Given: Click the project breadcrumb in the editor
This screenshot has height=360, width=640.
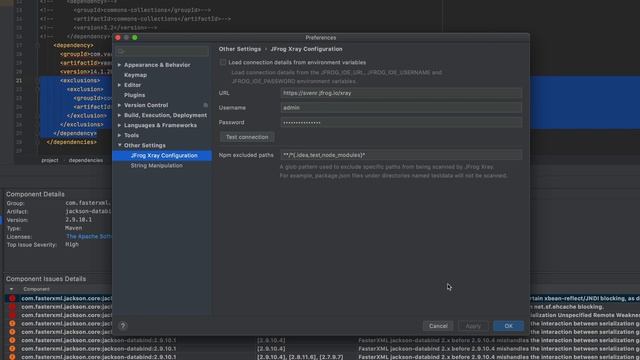Looking at the screenshot, I should (x=50, y=160).
